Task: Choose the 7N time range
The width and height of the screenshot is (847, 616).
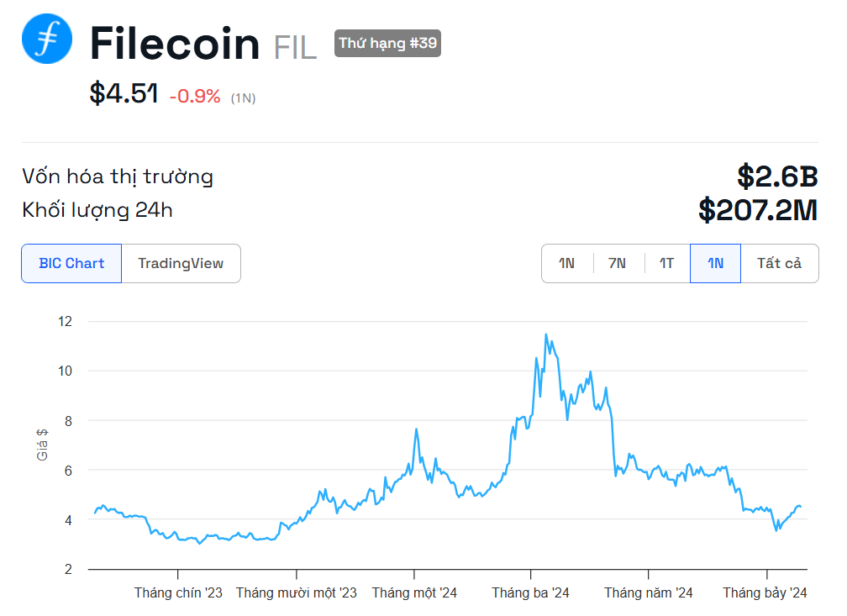Action: pos(617,263)
